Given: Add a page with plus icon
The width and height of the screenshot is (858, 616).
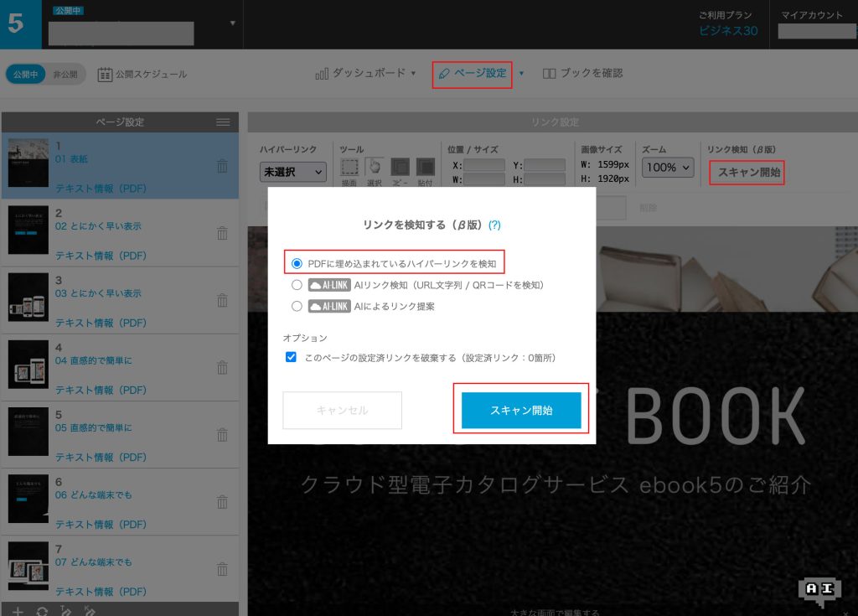Looking at the screenshot, I should [x=18, y=611].
